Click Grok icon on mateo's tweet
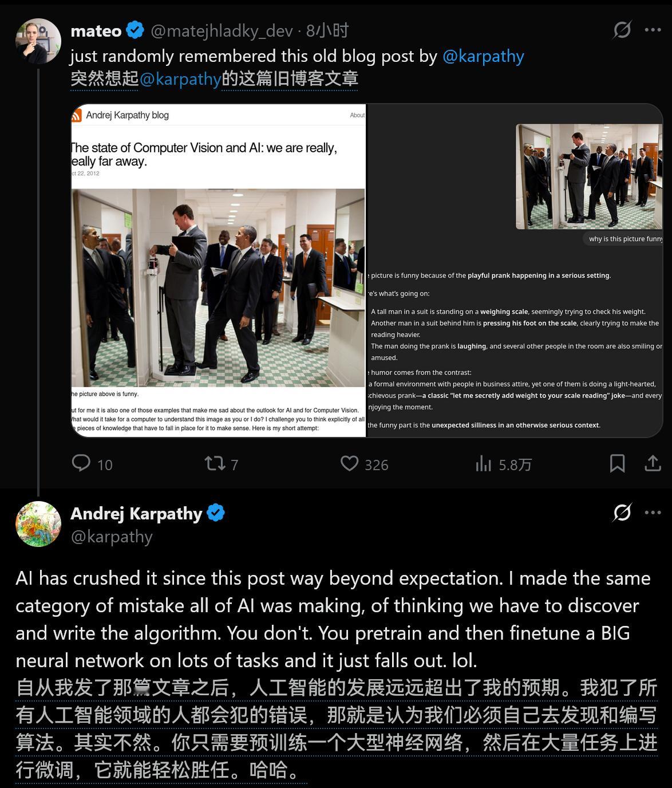 pos(622,30)
